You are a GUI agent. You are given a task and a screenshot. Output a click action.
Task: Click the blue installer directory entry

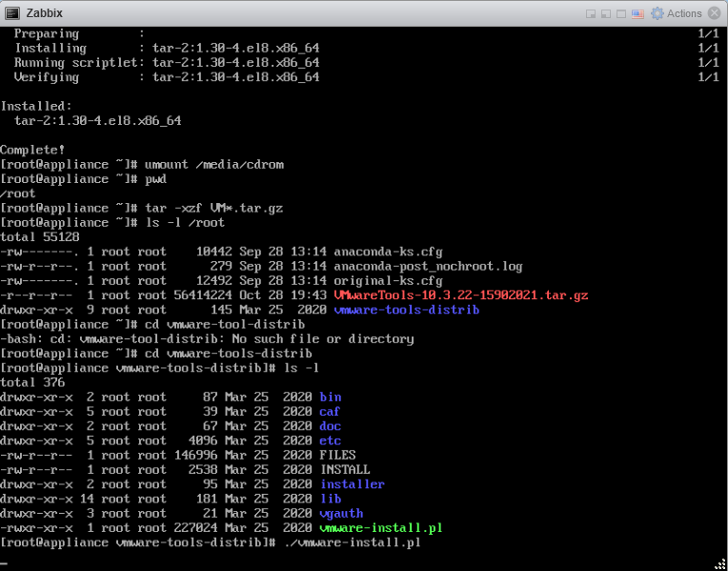pos(352,484)
